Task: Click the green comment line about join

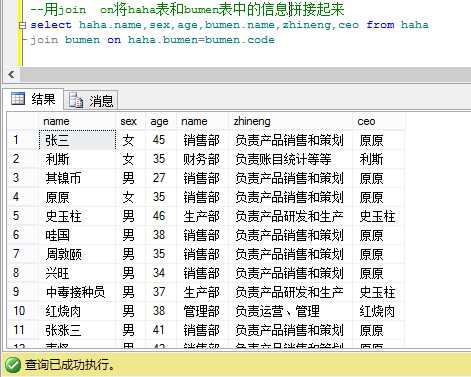Action: (x=187, y=9)
